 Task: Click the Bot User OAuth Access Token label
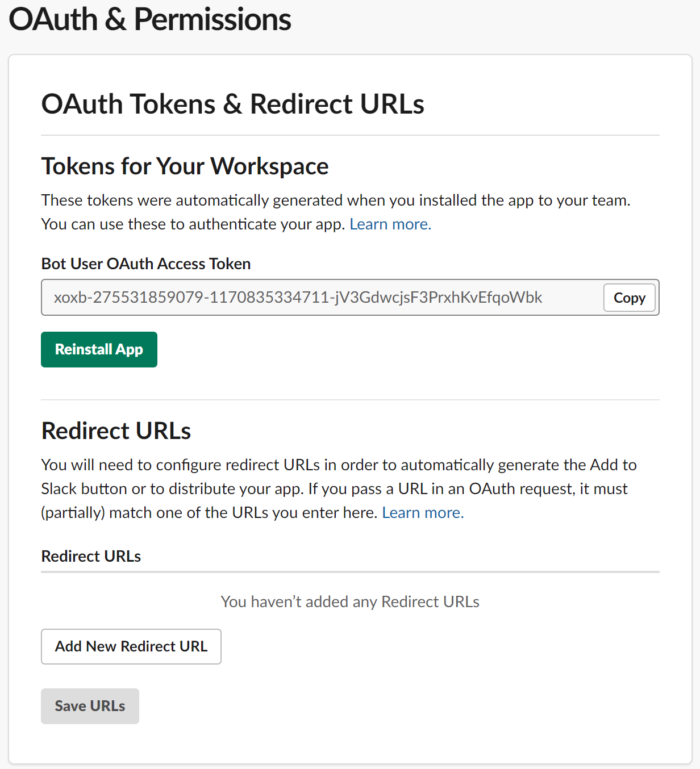coord(146,264)
